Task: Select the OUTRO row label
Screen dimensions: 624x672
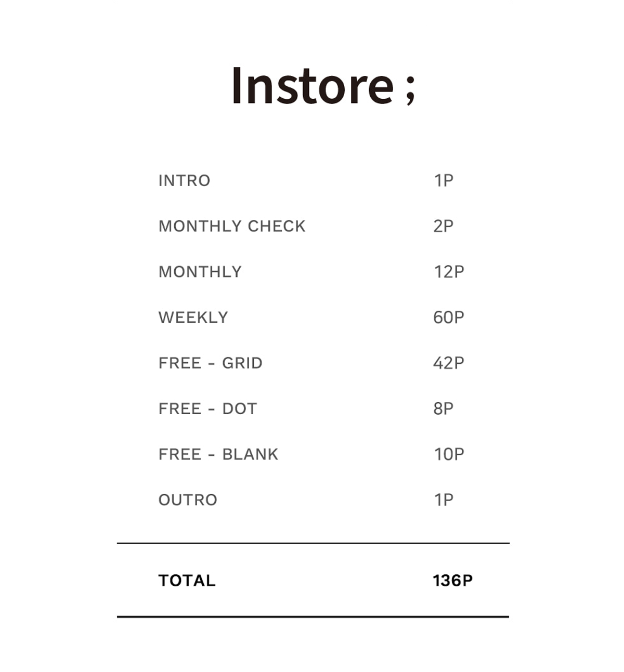Action: (188, 500)
